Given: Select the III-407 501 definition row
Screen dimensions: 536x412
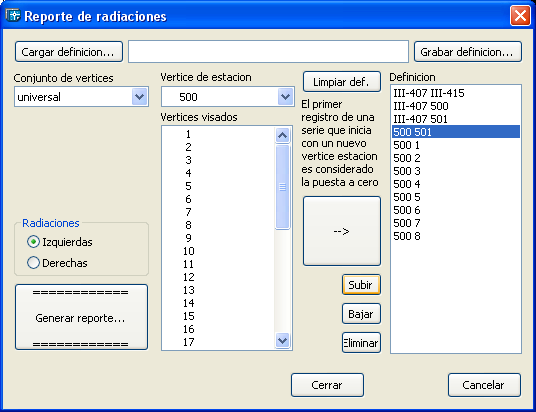Looking at the screenshot, I should coord(456,119).
